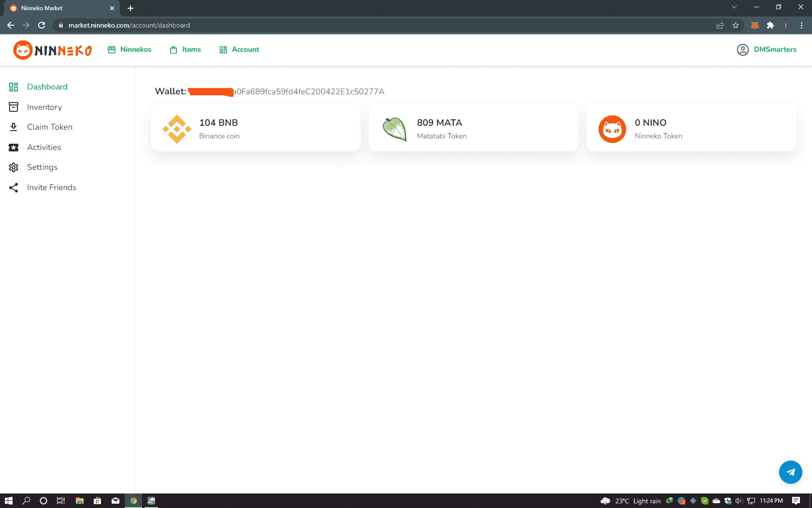
Task: Click the "104 BNB" balance
Action: (218, 123)
